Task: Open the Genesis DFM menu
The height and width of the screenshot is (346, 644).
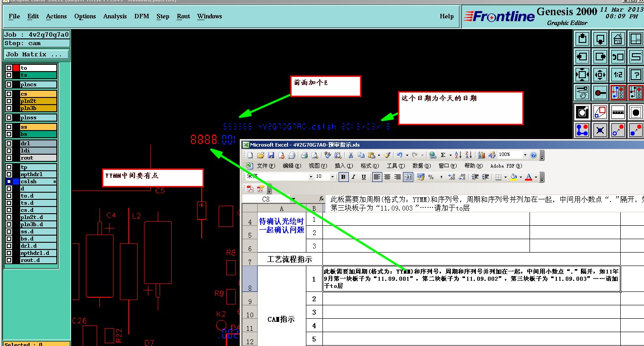Action: coord(142,16)
